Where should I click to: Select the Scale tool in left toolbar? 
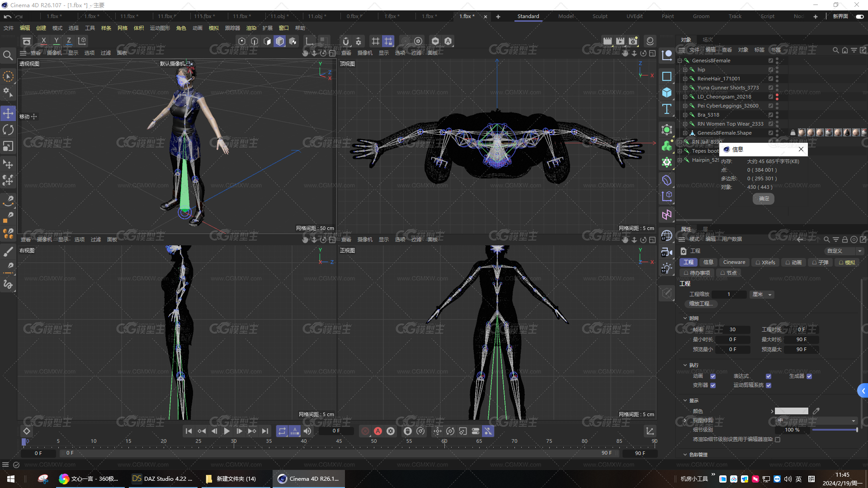pyautogui.click(x=8, y=146)
